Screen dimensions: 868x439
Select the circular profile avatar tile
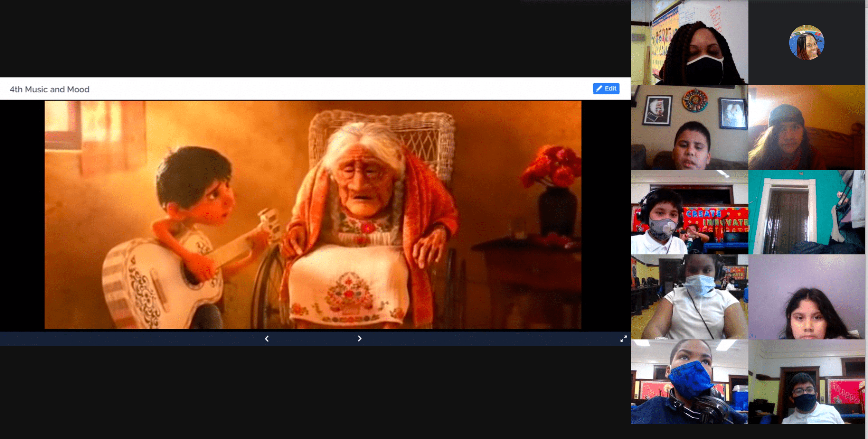[x=807, y=43]
